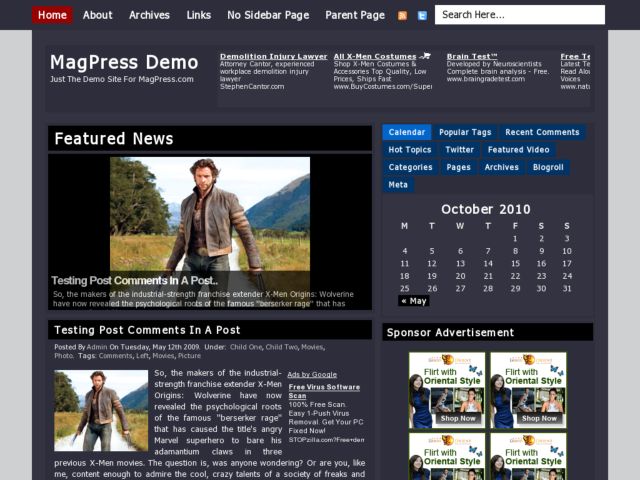Switch to Hot Topics tab
Viewport: 640px width, 480px height.
tap(410, 150)
